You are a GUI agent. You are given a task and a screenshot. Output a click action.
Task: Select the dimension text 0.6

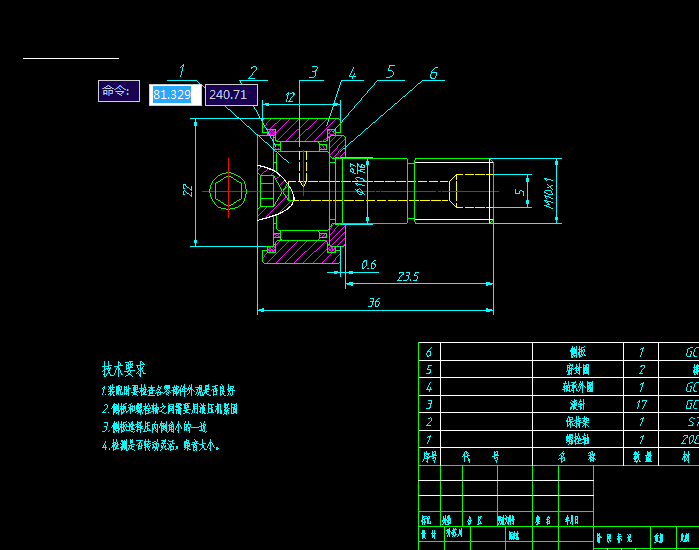tap(369, 265)
